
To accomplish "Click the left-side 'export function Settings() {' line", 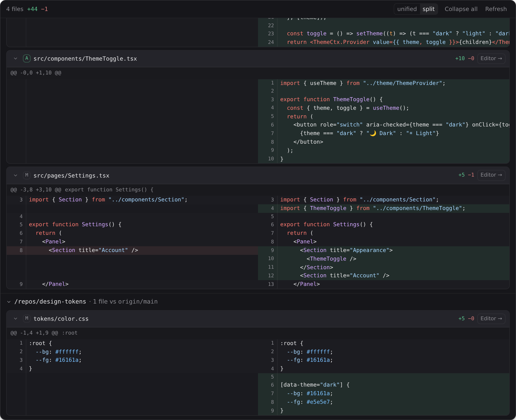I will (x=132, y=225).
